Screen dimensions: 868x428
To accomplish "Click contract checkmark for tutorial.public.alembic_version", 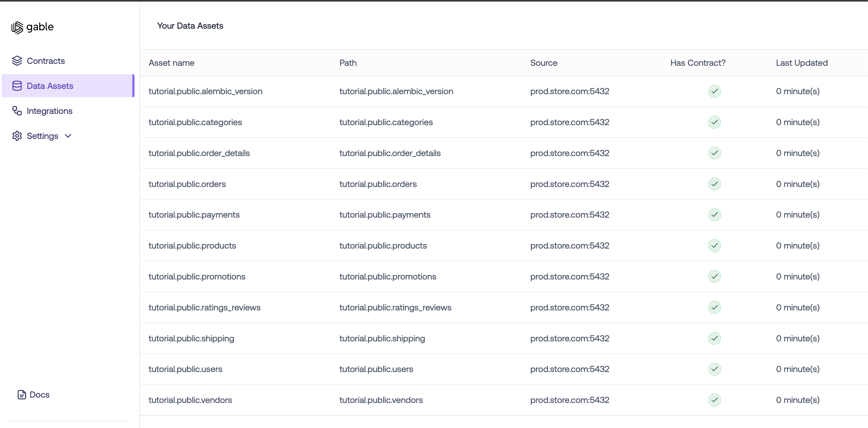I will pos(714,91).
